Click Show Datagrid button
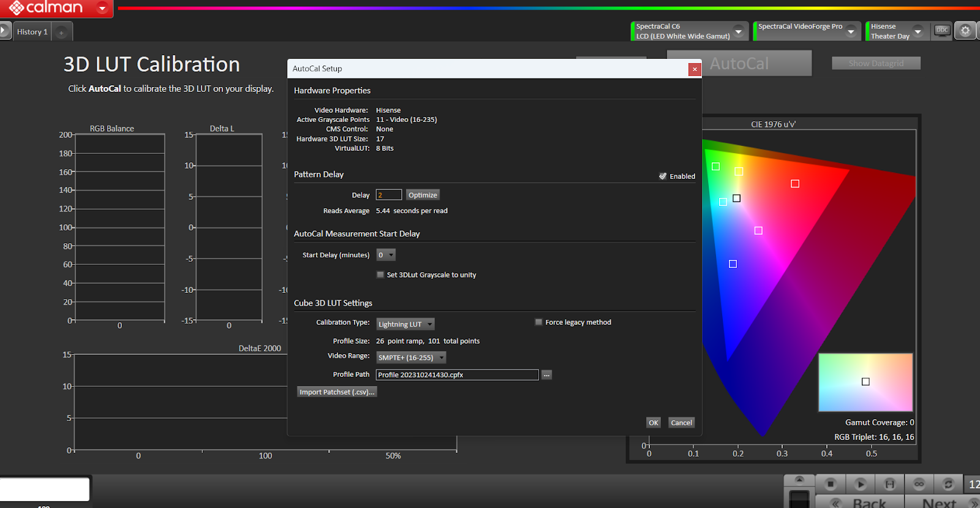 pos(876,63)
